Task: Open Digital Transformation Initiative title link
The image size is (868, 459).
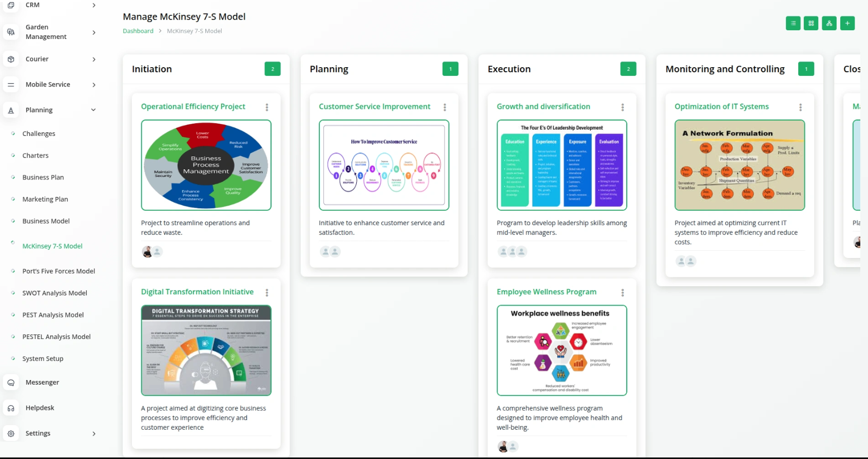Action: [197, 292]
